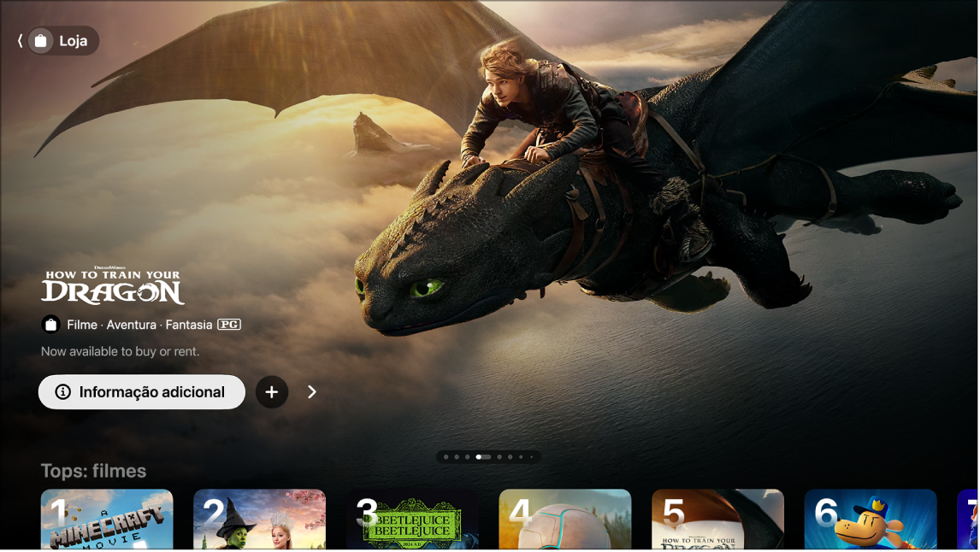This screenshot has width=980, height=552.
Task: Advance to next featured item with arrow
Action: pyautogui.click(x=312, y=392)
